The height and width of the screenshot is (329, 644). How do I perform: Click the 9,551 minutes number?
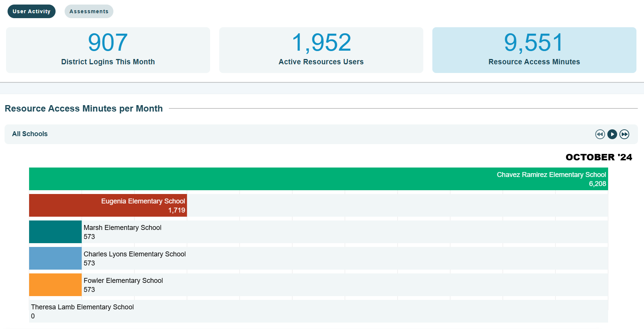click(x=534, y=42)
